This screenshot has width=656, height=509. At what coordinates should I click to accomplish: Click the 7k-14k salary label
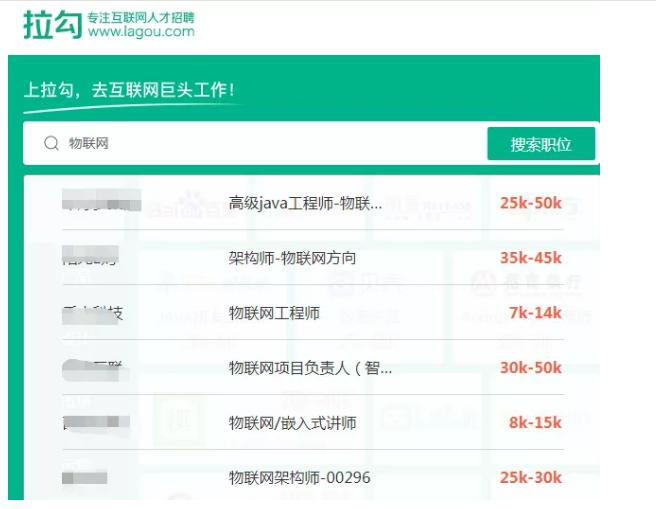(535, 313)
